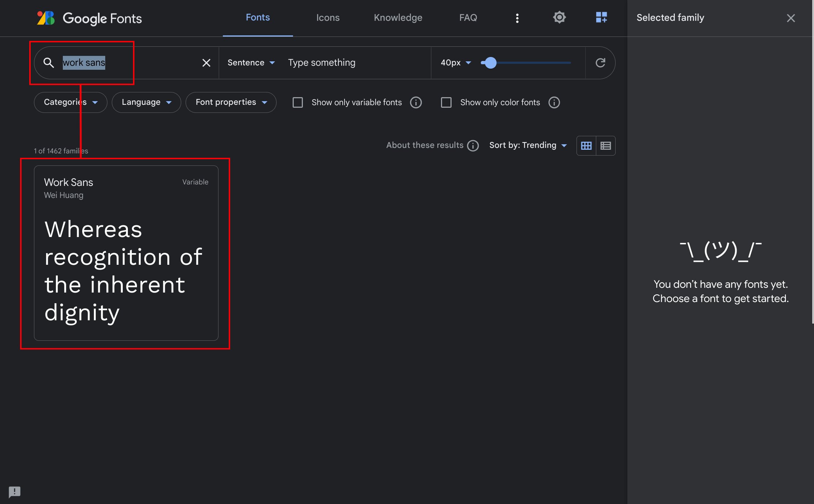The height and width of the screenshot is (504, 814).
Task: Go to the Knowledge tab
Action: pos(398,18)
